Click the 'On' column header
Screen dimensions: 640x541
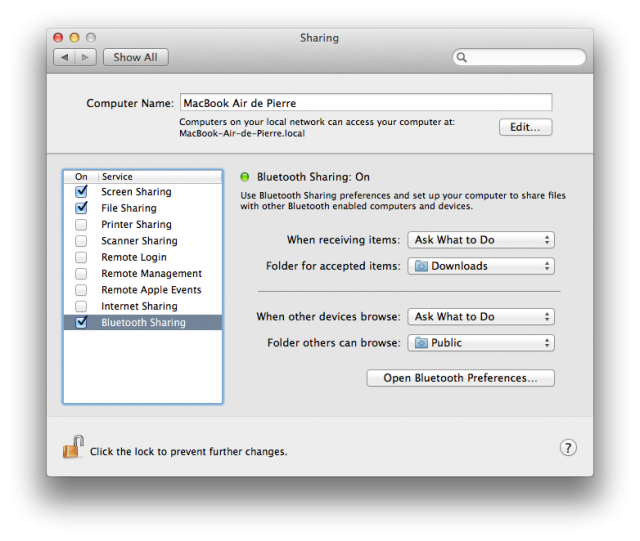[81, 177]
